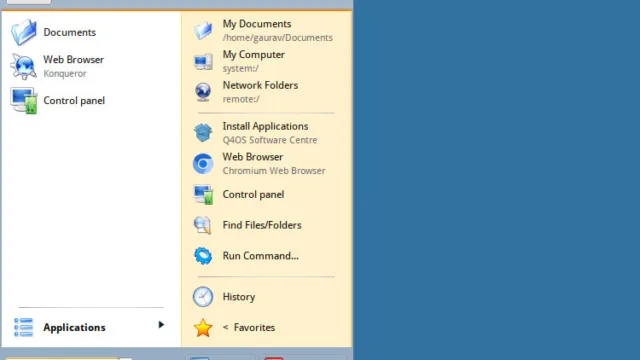
Task: Click "Web Browser" label above Chromium
Action: point(253,157)
